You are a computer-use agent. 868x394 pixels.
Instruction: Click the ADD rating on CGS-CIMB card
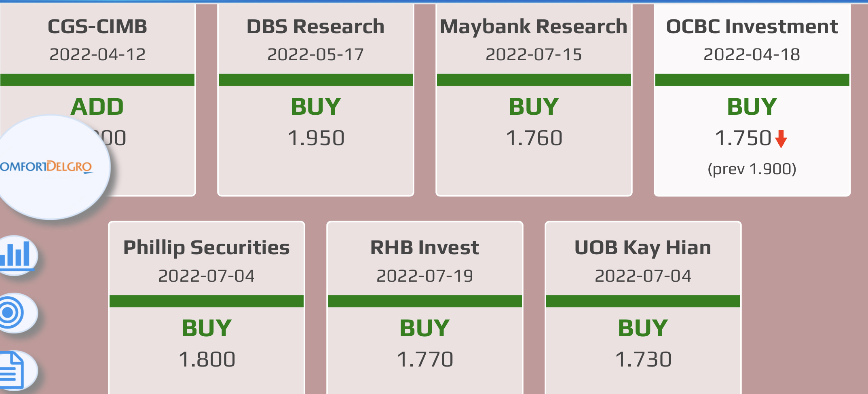click(x=97, y=107)
